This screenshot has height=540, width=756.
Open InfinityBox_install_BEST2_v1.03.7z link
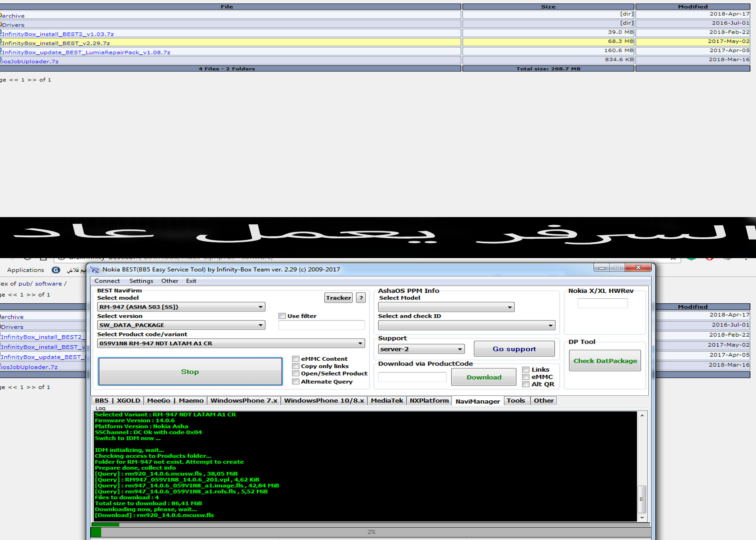click(x=58, y=34)
